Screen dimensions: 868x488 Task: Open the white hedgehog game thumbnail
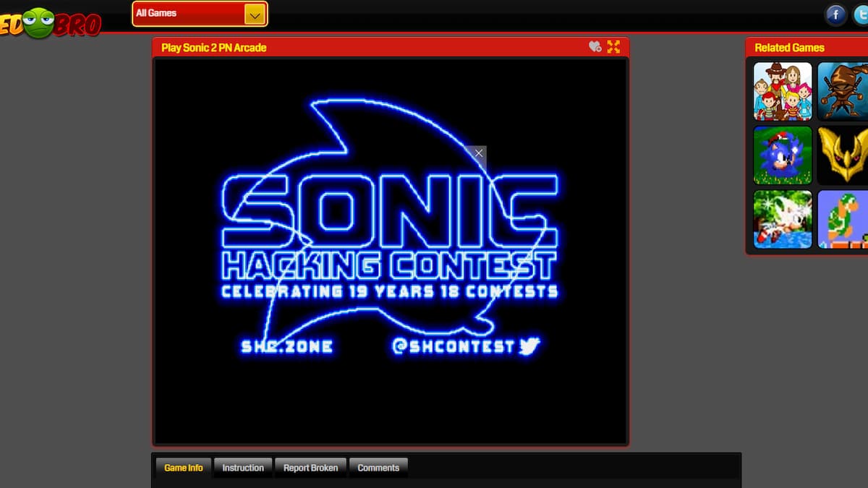coord(783,219)
